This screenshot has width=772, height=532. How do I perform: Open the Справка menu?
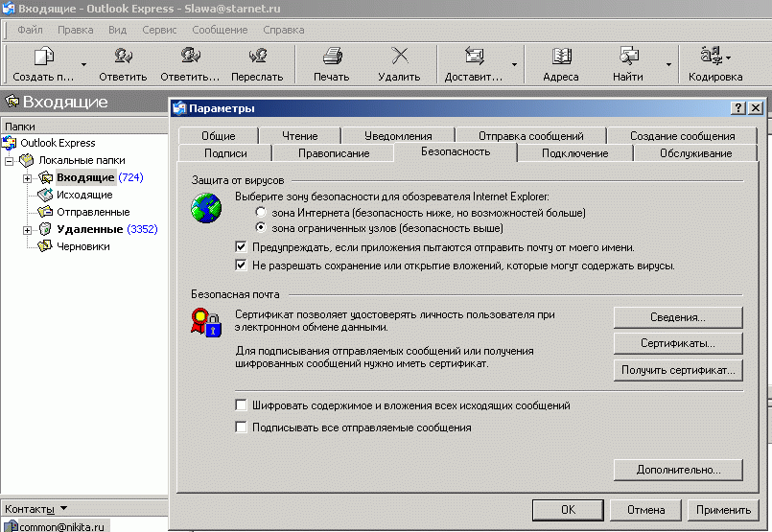[x=284, y=30]
